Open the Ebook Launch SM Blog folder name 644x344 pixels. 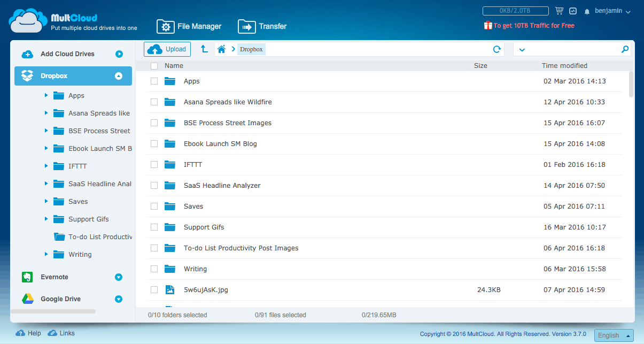click(x=220, y=144)
